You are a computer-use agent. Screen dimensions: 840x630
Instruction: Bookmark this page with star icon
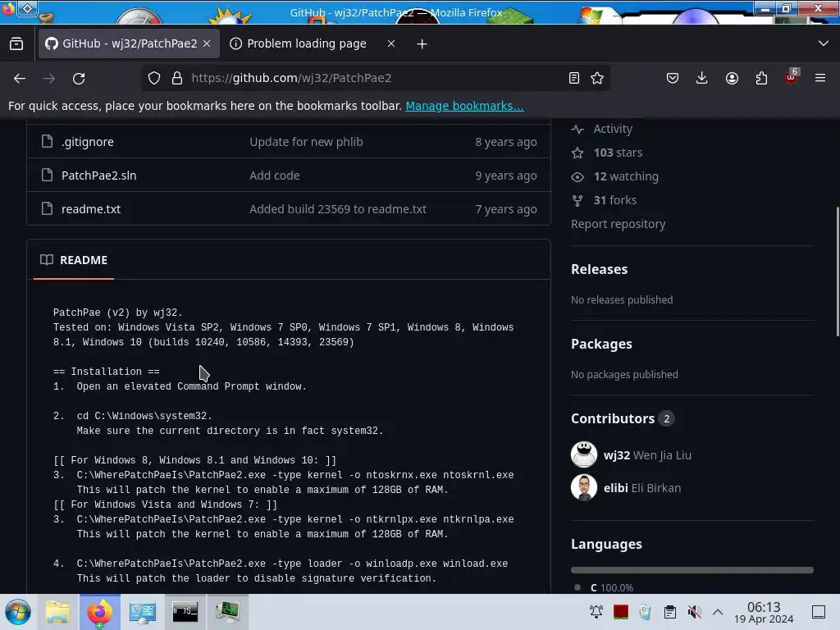point(597,78)
